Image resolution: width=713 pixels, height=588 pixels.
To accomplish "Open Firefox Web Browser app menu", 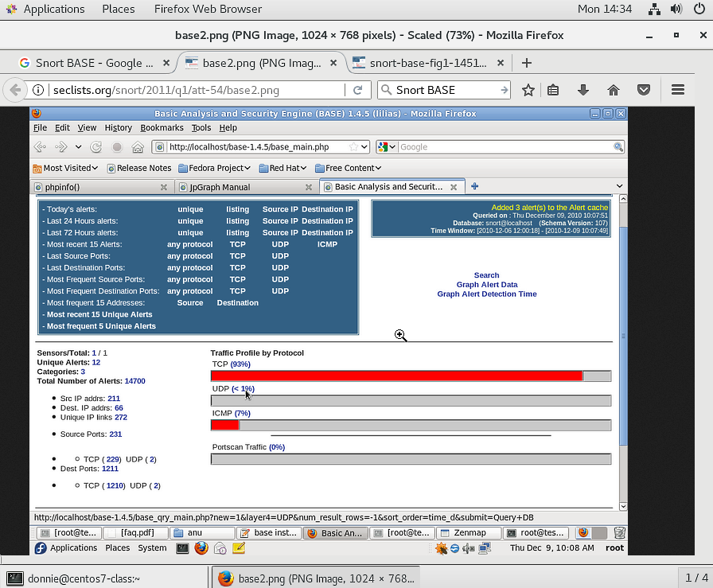I will [208, 9].
